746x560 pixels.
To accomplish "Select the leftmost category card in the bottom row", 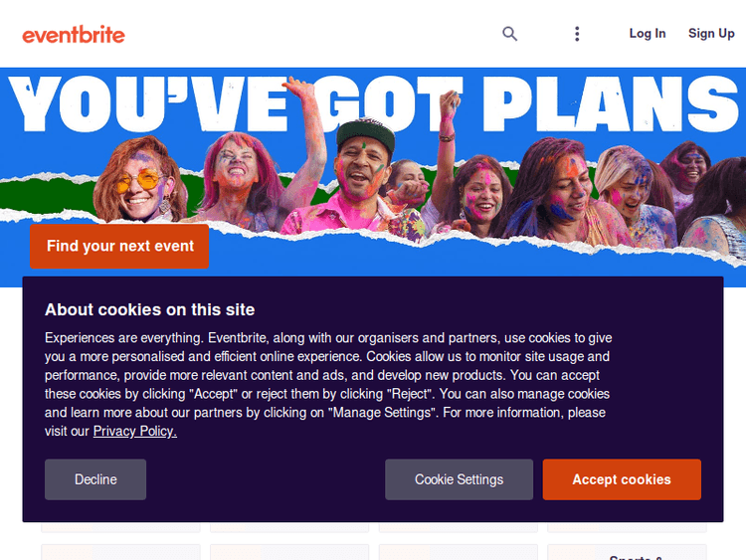I will click(120, 552).
